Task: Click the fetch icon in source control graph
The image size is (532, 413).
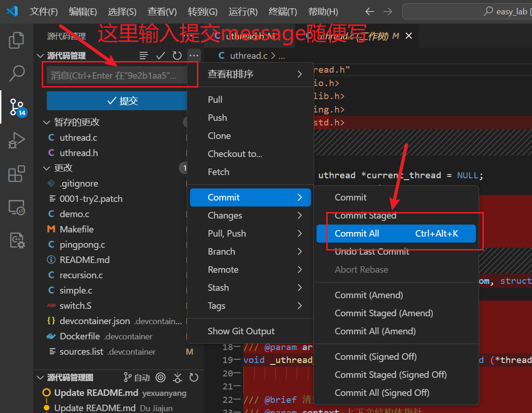Action: coord(177,377)
